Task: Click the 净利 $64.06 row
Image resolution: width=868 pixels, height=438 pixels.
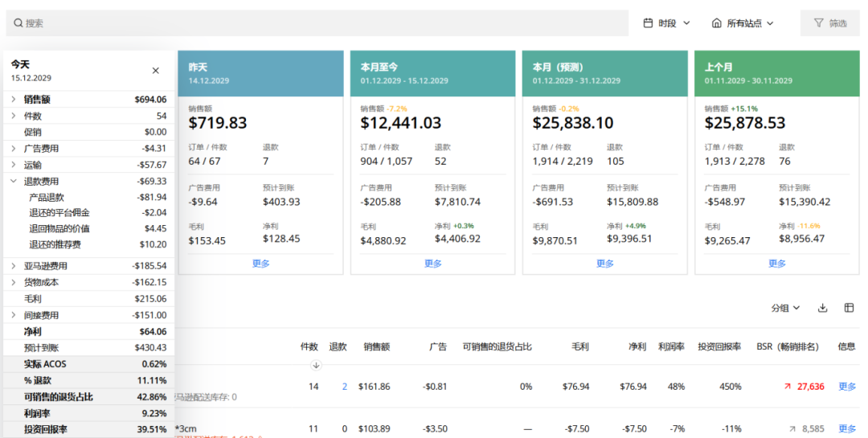Action: coord(88,332)
